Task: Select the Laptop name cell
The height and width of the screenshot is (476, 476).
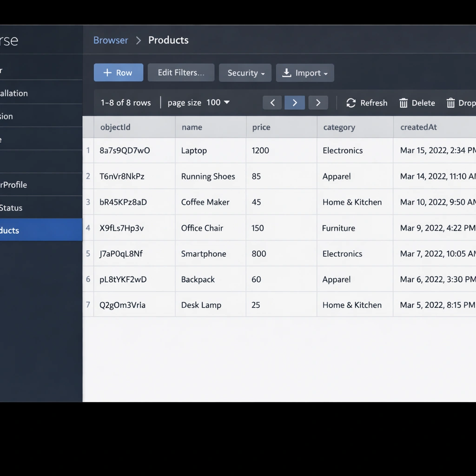Action: click(194, 151)
